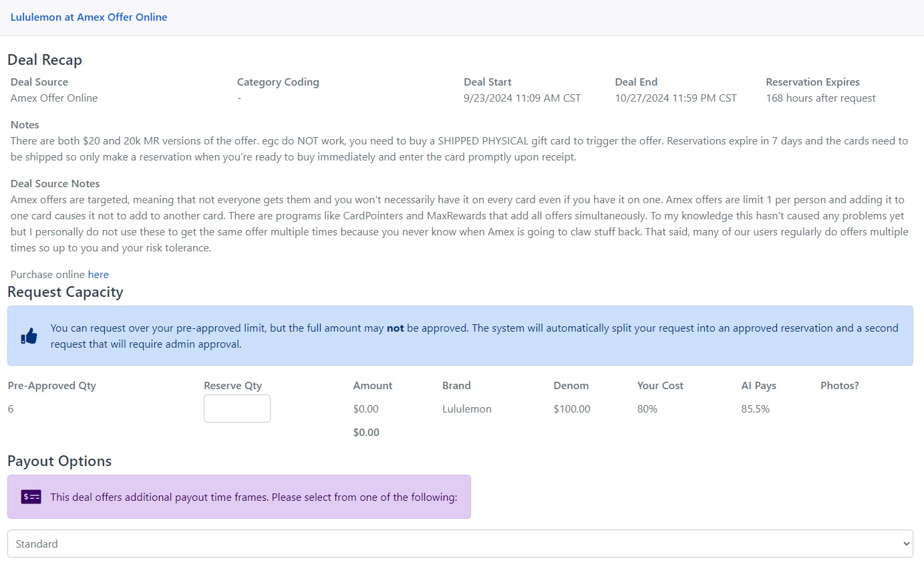Screen dimensions: 924x573
Task: Click the $0.00 total amount
Action: pos(365,432)
